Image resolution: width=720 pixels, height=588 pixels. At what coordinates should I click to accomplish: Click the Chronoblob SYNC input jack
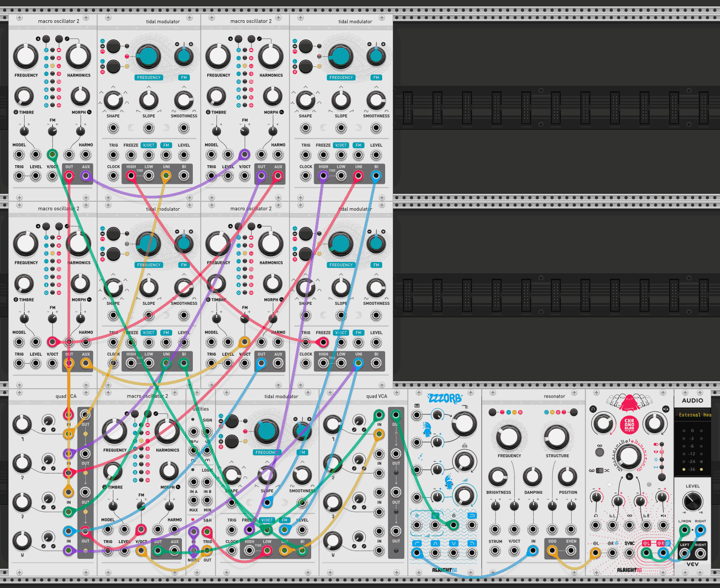tap(629, 552)
